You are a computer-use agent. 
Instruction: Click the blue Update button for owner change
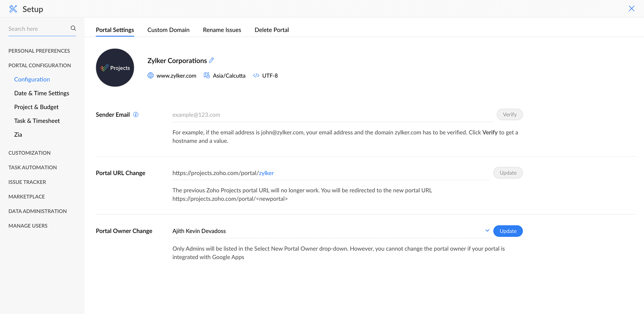[x=508, y=231]
